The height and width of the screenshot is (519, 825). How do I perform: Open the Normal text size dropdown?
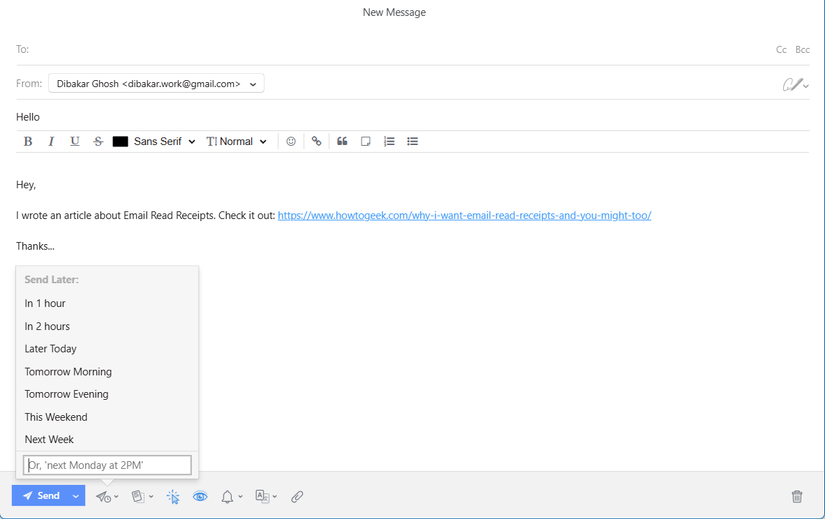click(237, 141)
